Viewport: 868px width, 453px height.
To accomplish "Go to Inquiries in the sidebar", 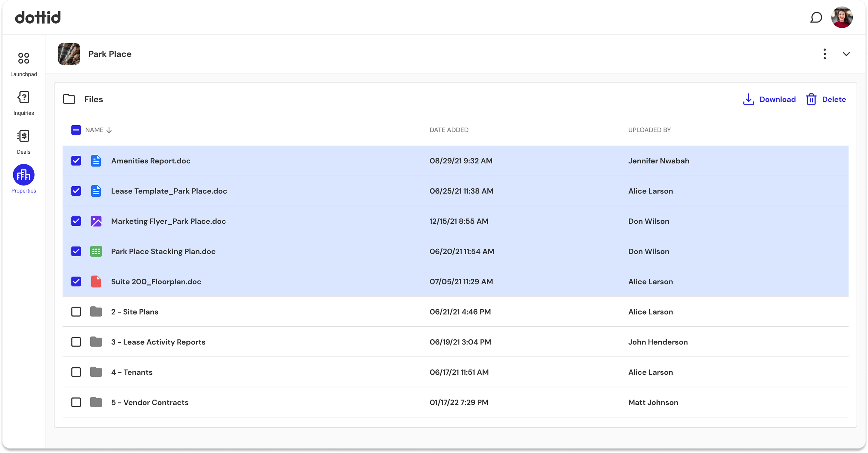I will pyautogui.click(x=24, y=97).
